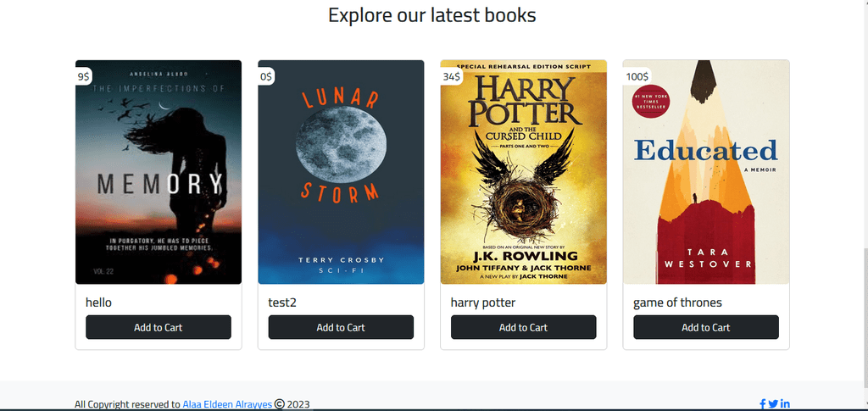The image size is (868, 411).
Task: Click the copyright symbol in footer
Action: coord(280,404)
